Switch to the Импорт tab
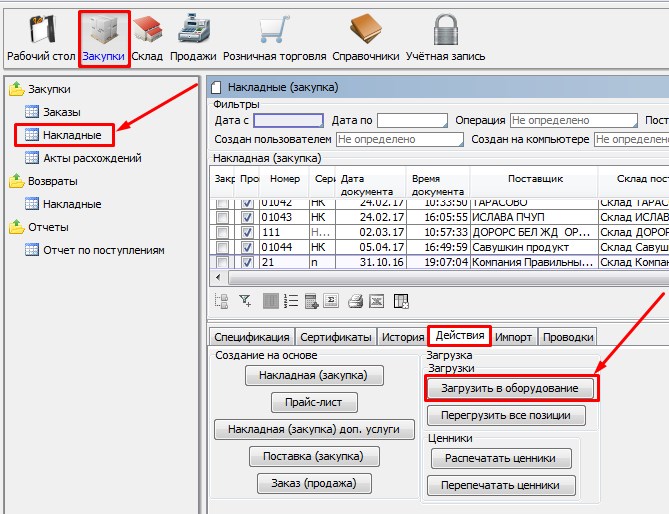The image size is (669, 514). click(513, 337)
